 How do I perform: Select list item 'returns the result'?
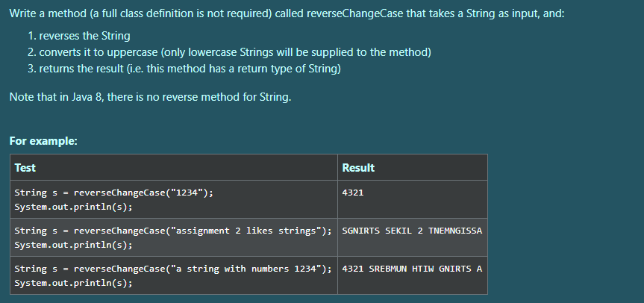pyautogui.click(x=190, y=69)
